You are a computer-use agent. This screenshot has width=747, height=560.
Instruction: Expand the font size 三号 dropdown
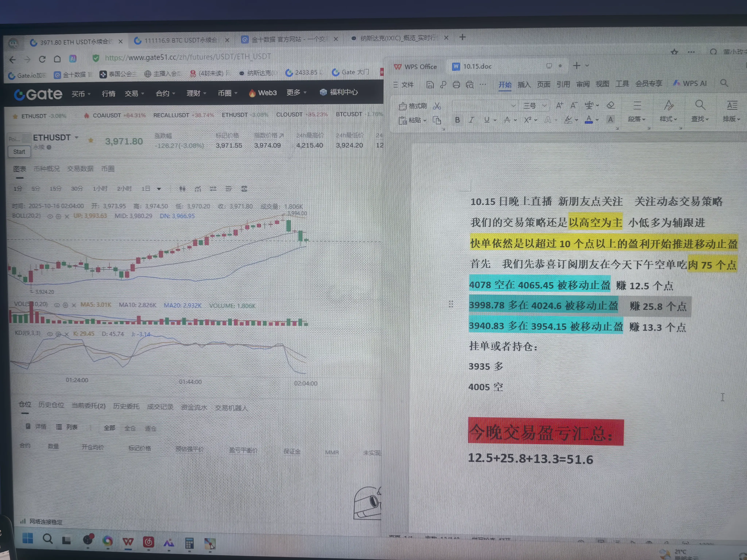pos(544,106)
